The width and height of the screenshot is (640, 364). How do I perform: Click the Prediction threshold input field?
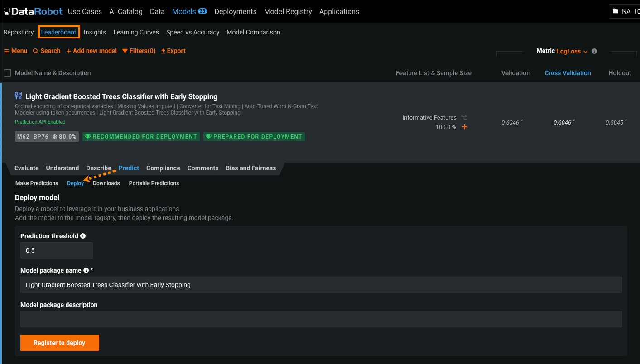pyautogui.click(x=56, y=250)
